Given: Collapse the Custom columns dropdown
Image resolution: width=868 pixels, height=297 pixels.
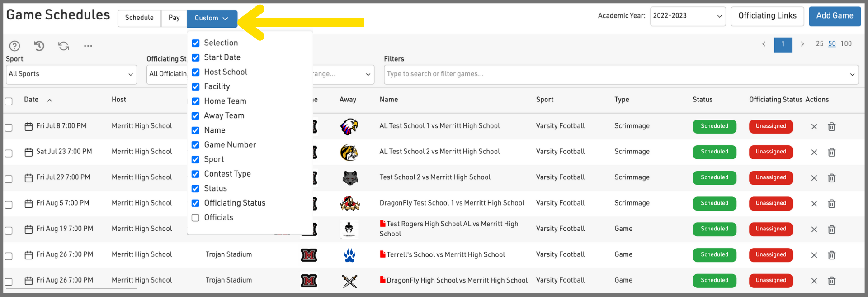Looking at the screenshot, I should click(x=212, y=19).
